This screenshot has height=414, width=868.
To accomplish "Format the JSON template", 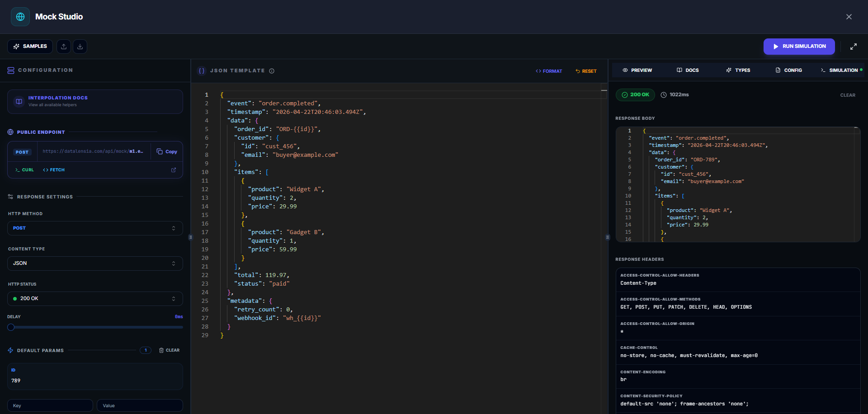I will [549, 71].
